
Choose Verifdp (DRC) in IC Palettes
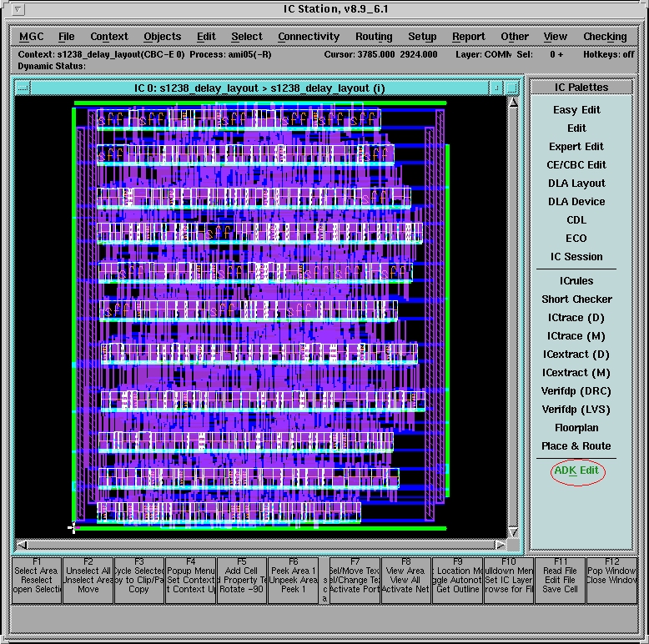pyautogui.click(x=576, y=391)
